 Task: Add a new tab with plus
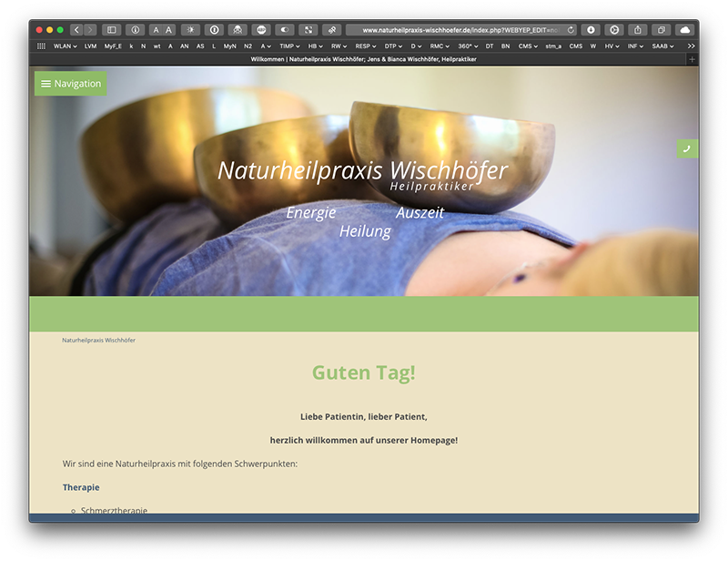click(x=692, y=59)
